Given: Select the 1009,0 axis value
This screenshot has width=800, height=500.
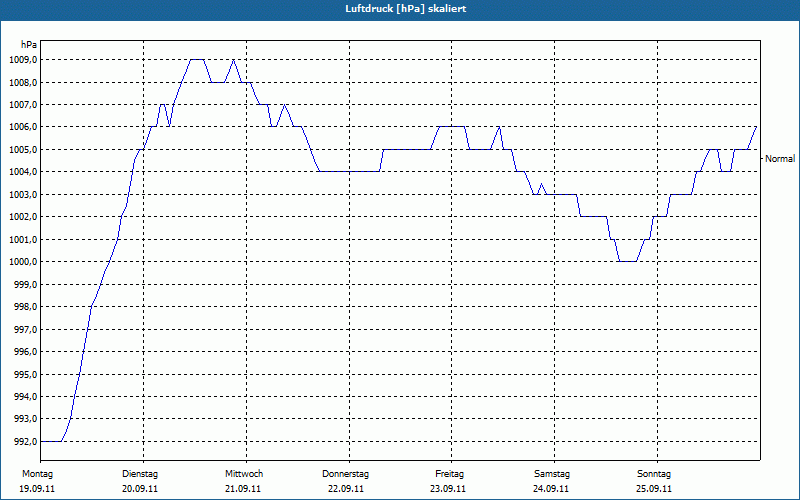Looking at the screenshot, I should [23, 60].
